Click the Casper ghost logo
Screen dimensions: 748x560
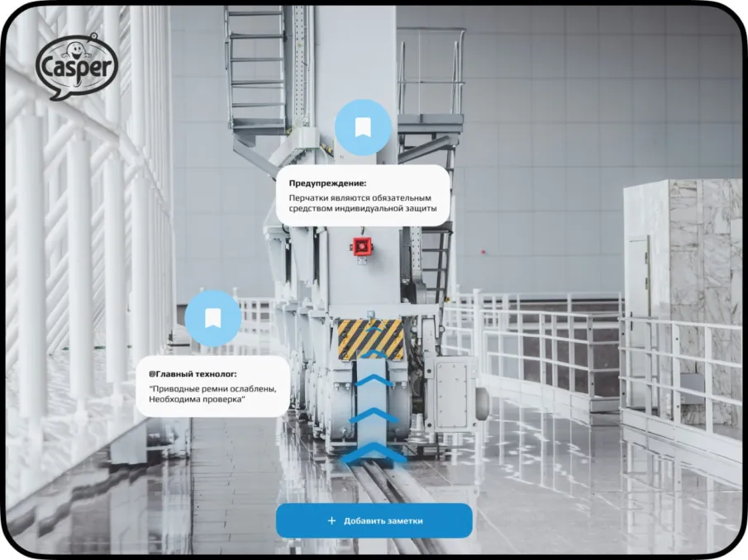pos(75,67)
